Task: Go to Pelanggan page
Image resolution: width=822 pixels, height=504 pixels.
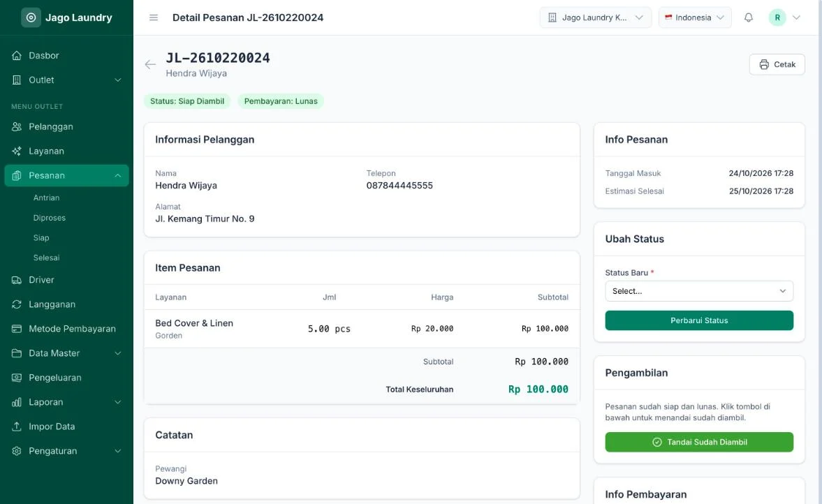Action: click(x=66, y=126)
